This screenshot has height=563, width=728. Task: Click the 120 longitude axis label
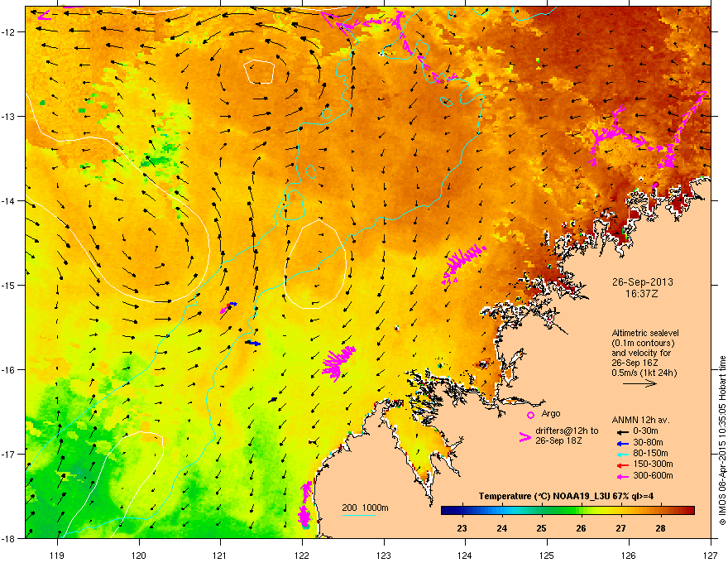click(139, 555)
